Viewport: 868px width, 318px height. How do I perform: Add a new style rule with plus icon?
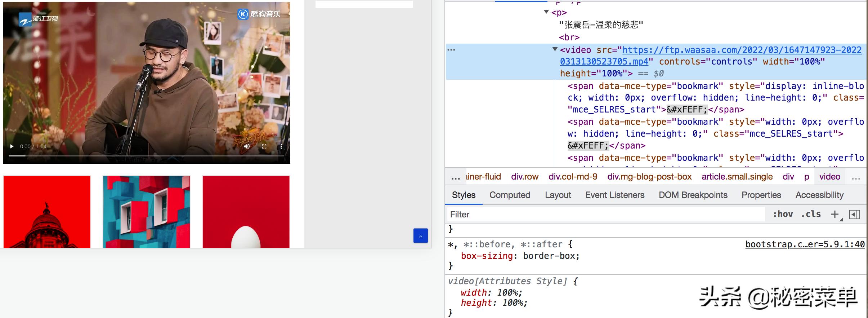point(835,214)
